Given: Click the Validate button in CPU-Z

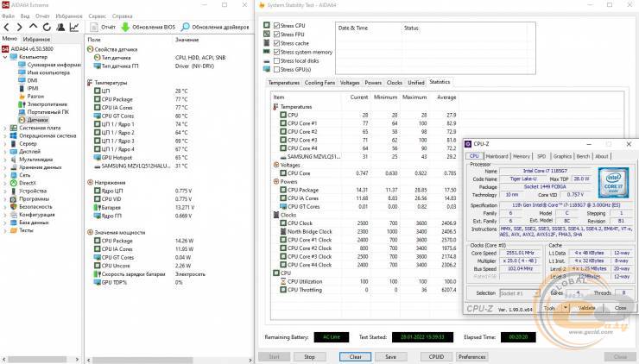Looking at the screenshot, I should coord(586,308).
